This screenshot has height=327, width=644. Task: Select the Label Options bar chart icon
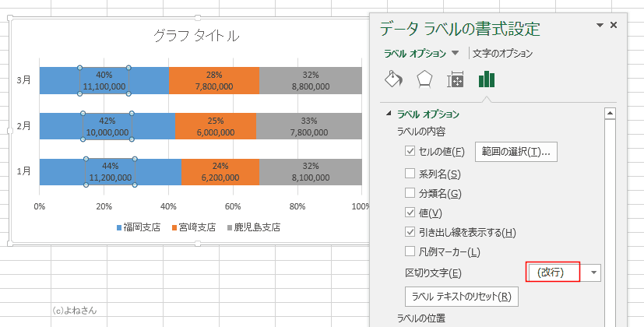pos(486,79)
